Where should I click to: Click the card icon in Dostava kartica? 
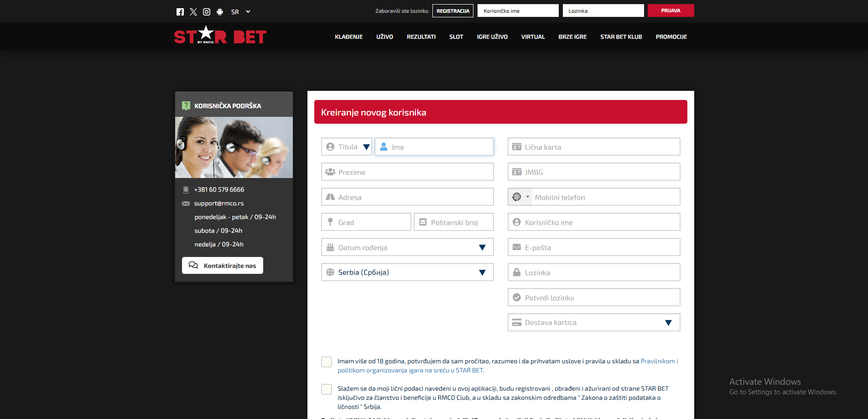(x=517, y=322)
